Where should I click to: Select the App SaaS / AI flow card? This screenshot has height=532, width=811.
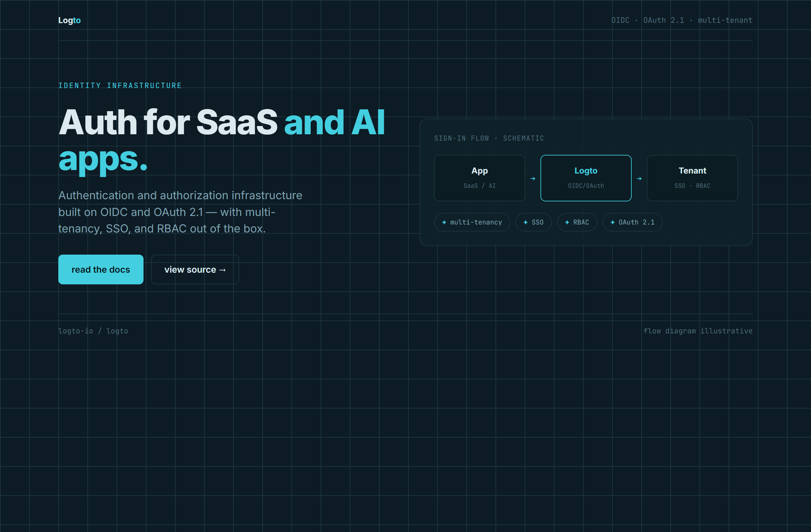pos(479,178)
